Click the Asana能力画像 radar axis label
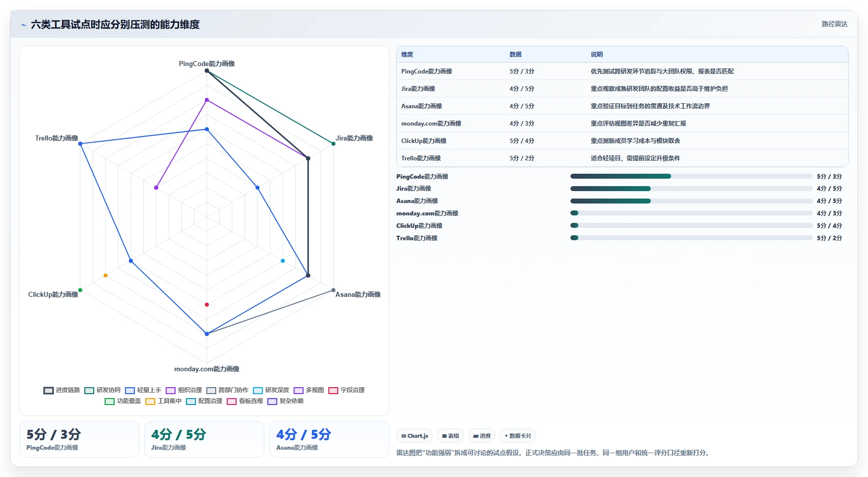Screen dimensions: 868x477 [358, 294]
